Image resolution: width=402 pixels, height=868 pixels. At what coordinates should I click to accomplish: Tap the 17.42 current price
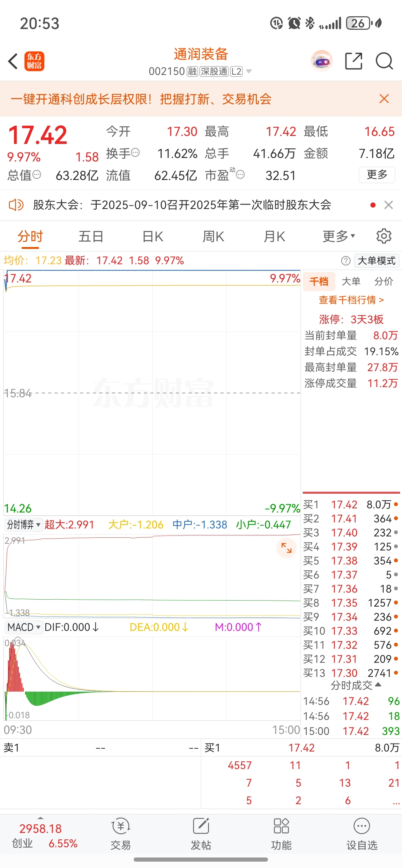pyautogui.click(x=37, y=135)
